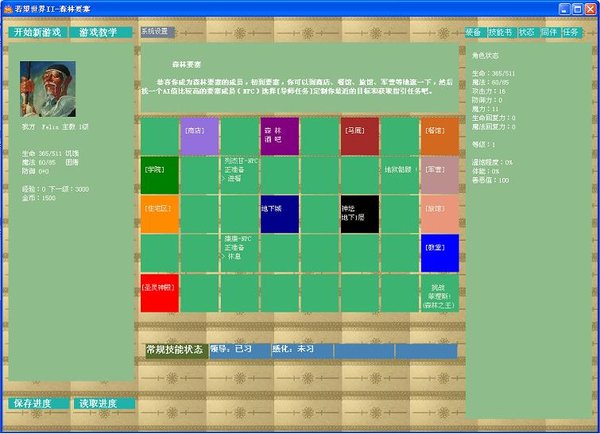The height and width of the screenshot is (434, 600).
Task: Click 生命：365/511 in right status panel
Action: 494,73
